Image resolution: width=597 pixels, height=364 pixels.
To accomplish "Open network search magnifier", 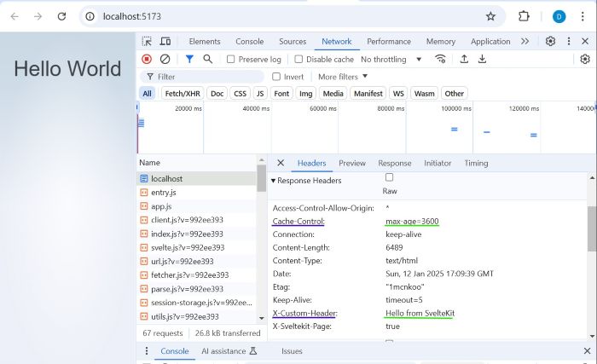I will pyautogui.click(x=207, y=59).
